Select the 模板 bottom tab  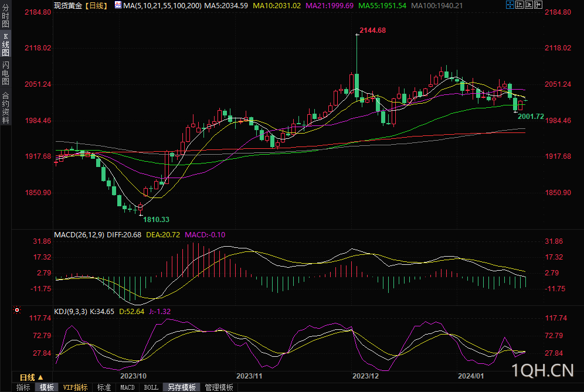47,387
